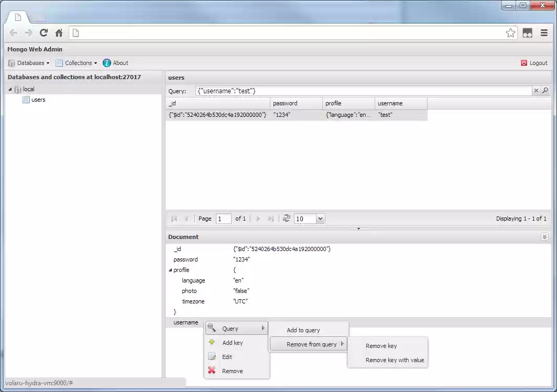Viewport: 557px width, 392px height.
Task: Click the users collection icon in the sidebar
Action: click(26, 100)
